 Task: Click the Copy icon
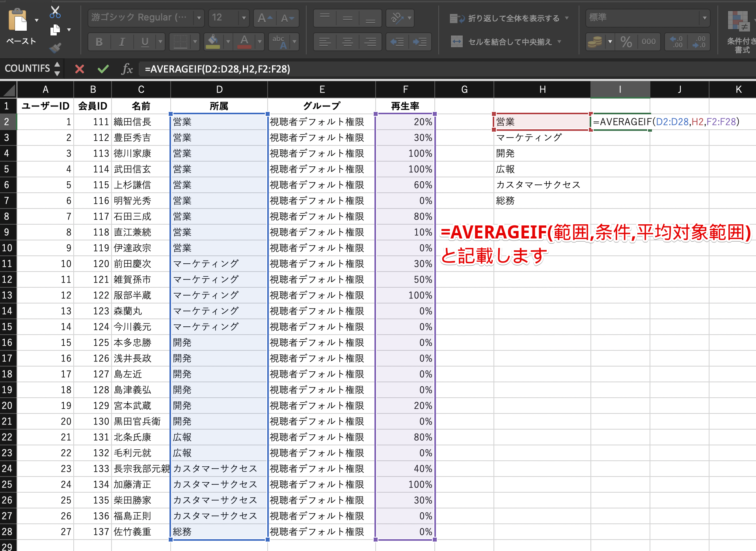tap(56, 30)
